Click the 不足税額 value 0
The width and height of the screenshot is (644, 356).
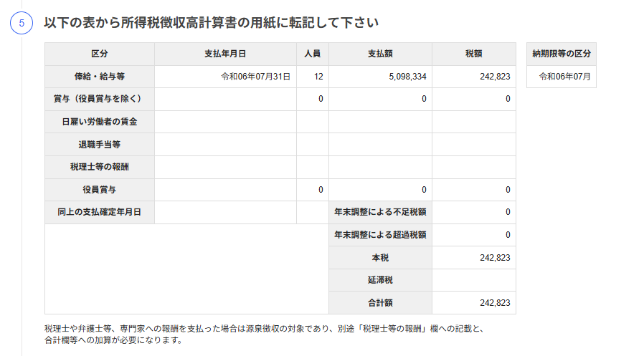[x=508, y=212]
